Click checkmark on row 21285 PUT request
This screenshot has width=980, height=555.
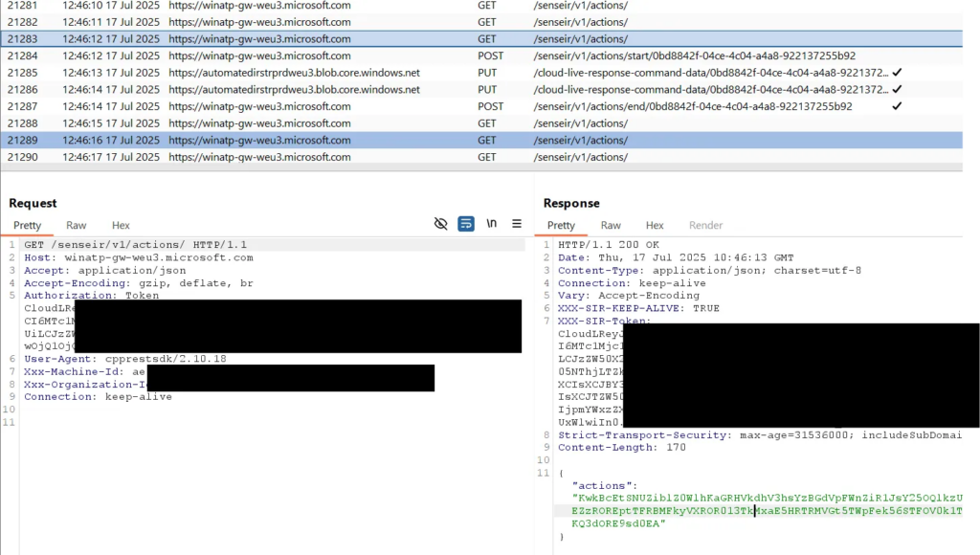(897, 73)
